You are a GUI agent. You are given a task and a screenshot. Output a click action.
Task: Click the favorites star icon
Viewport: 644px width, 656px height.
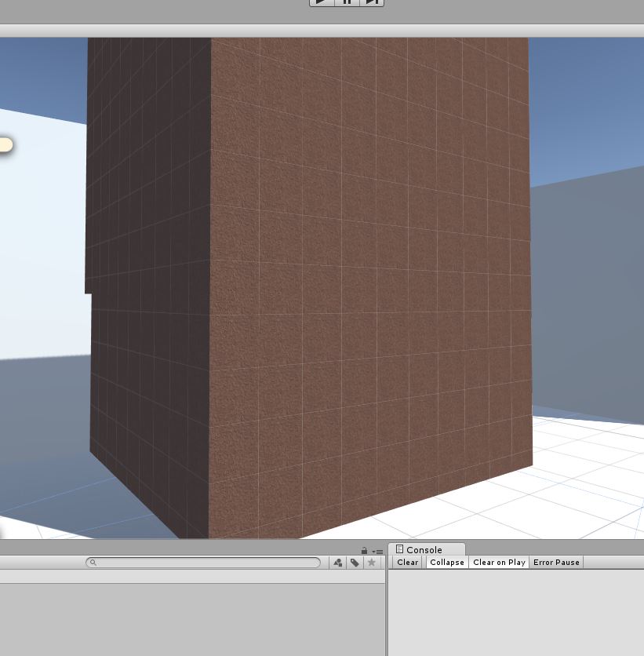(x=370, y=563)
